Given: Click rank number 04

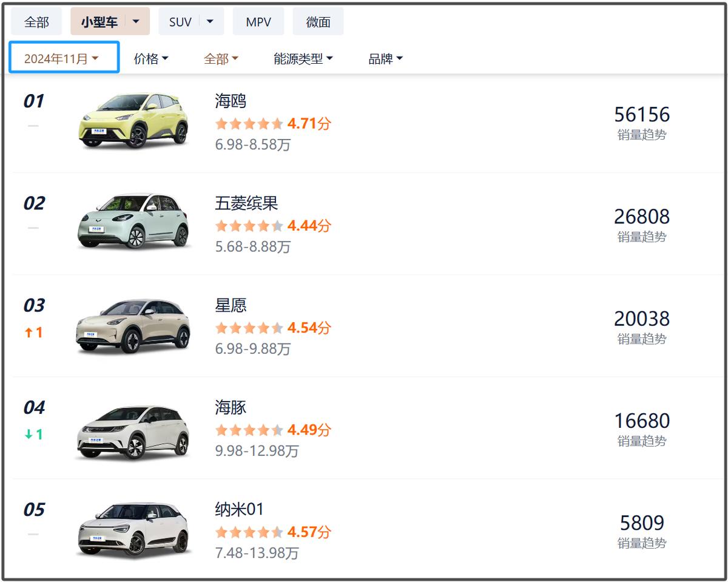Looking at the screenshot, I should pyautogui.click(x=34, y=407).
